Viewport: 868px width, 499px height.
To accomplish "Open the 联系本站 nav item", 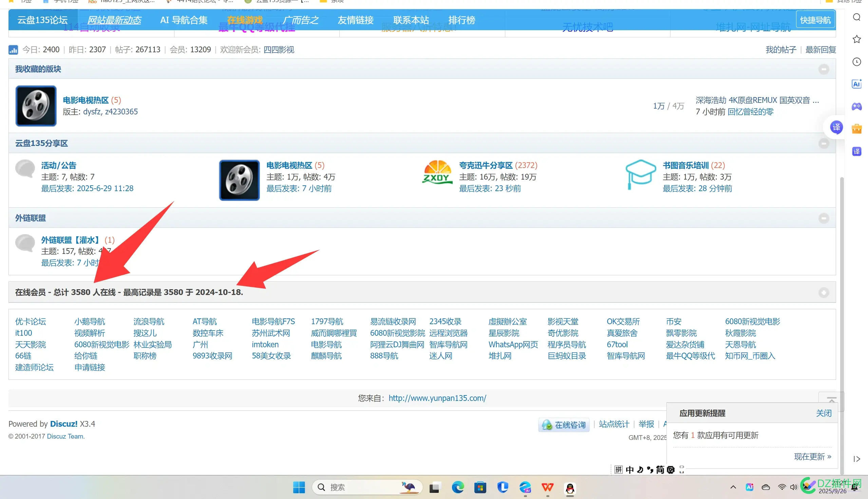I will (x=411, y=20).
